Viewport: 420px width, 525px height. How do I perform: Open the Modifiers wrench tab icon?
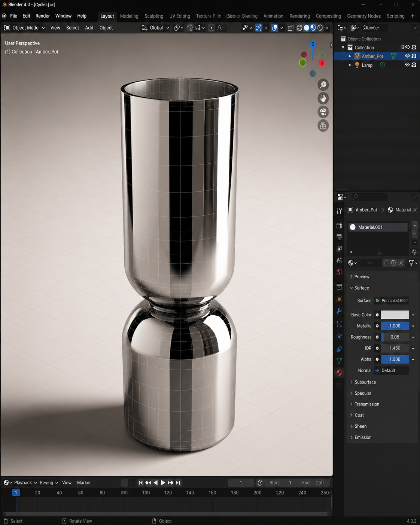pyautogui.click(x=339, y=311)
